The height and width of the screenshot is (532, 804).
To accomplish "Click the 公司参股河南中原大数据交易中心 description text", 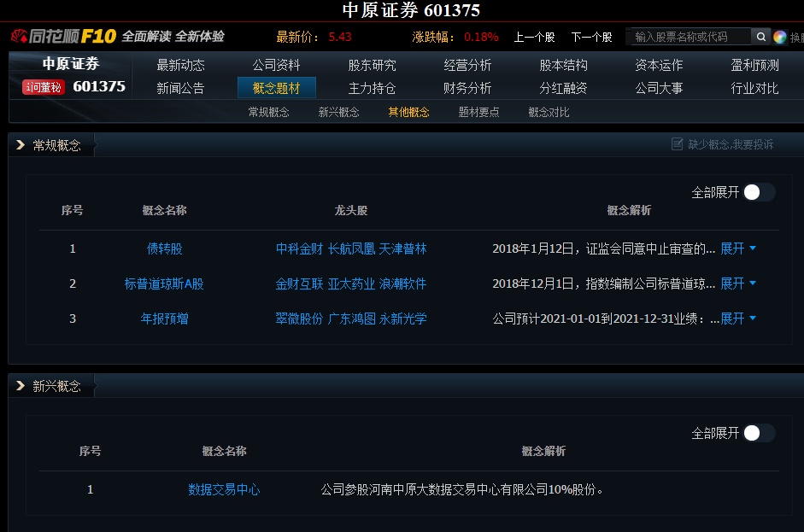I will pos(461,489).
